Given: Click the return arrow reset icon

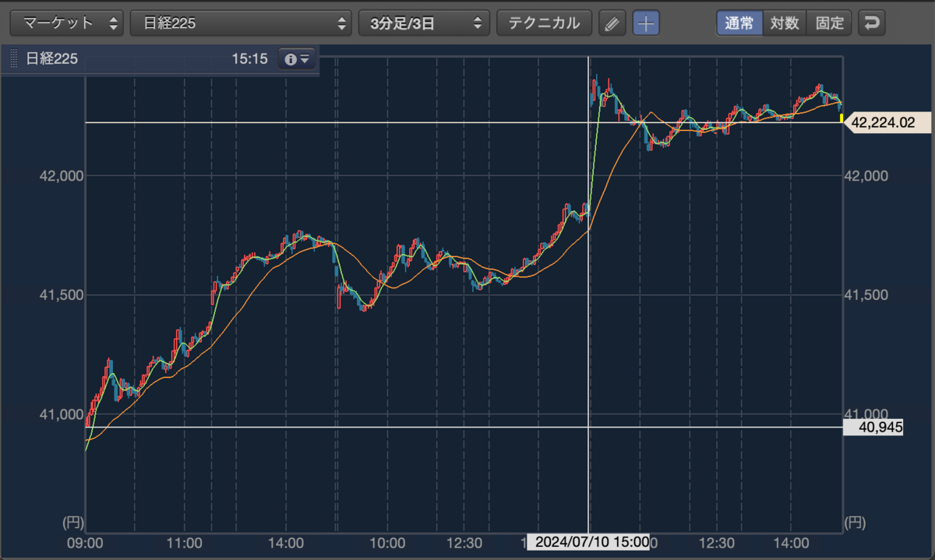Looking at the screenshot, I should 872,23.
